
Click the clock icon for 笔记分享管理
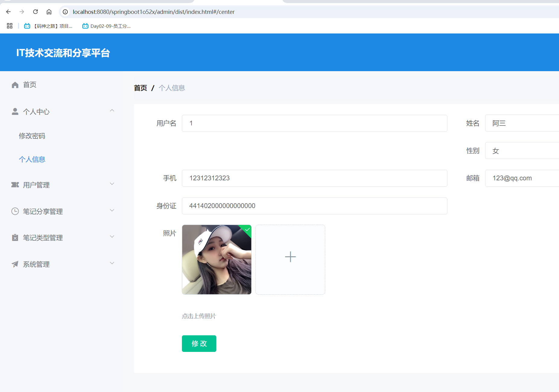pyautogui.click(x=15, y=211)
